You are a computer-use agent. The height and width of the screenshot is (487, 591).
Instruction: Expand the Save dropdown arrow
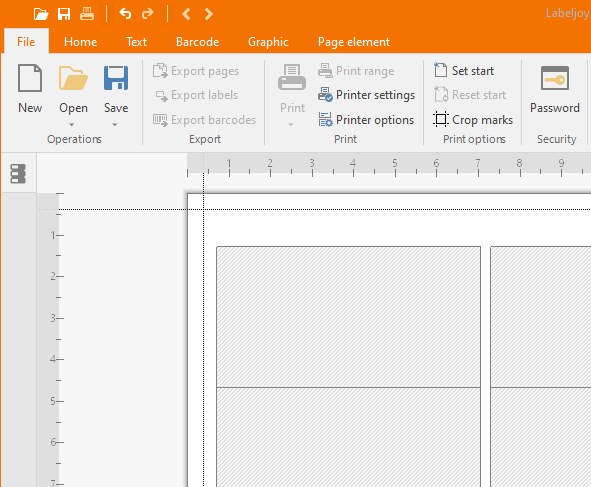[x=115, y=124]
